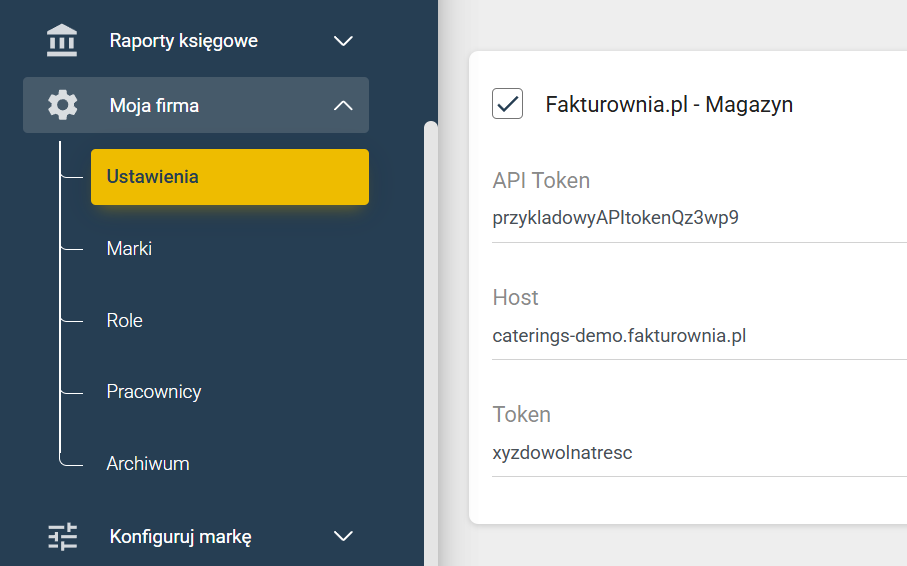Click the gear icon next to Moja firma
This screenshot has width=907, height=566.
coord(62,105)
